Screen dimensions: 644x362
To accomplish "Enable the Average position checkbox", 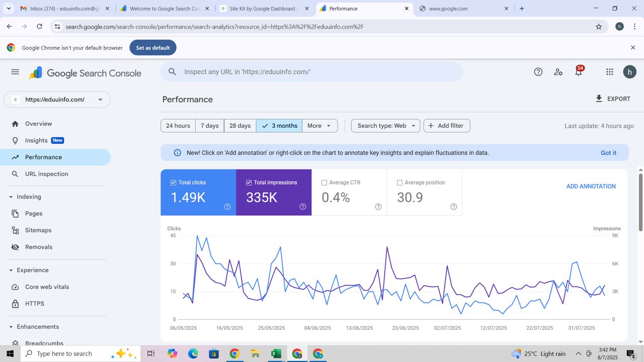I will pos(400,183).
